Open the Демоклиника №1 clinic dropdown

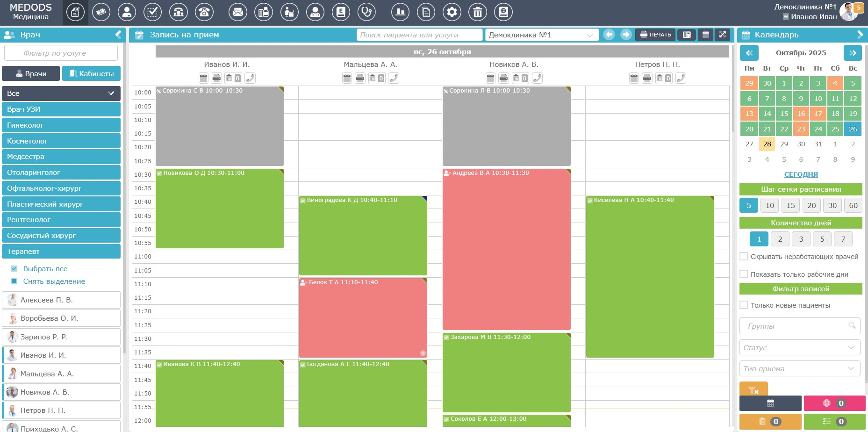pos(541,35)
